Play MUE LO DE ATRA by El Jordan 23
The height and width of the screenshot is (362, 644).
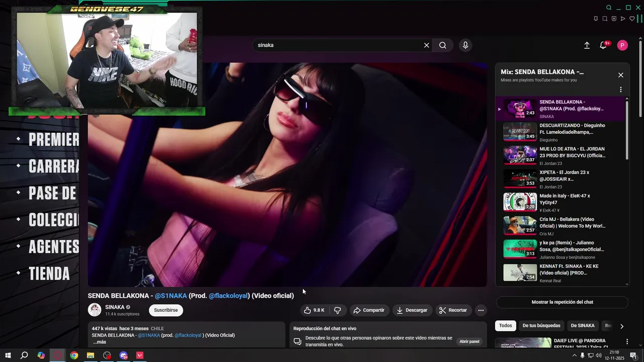click(x=560, y=156)
